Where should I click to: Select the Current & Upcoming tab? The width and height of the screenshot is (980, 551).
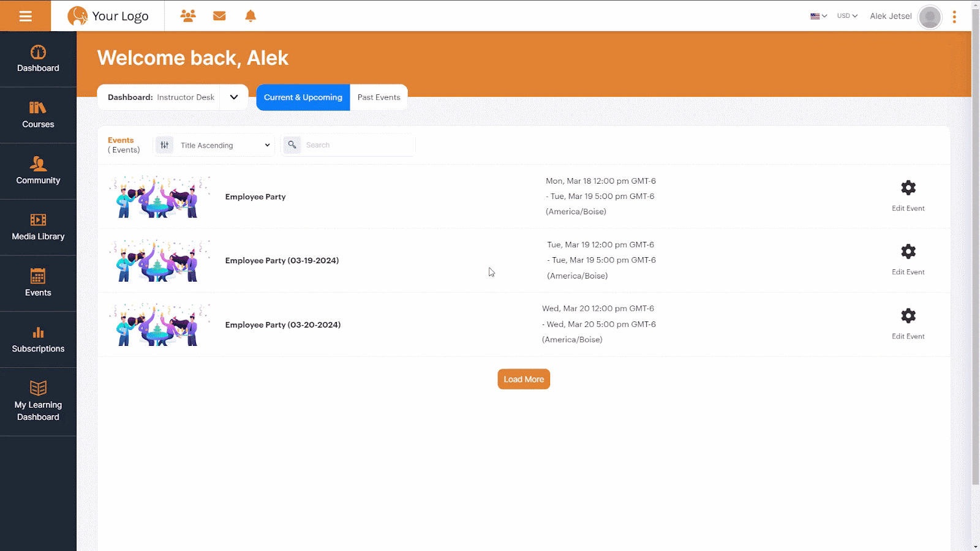pos(303,97)
